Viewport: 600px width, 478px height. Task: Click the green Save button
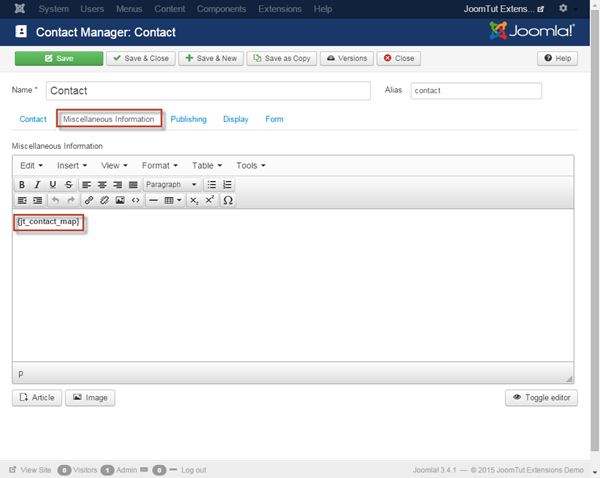pos(59,59)
